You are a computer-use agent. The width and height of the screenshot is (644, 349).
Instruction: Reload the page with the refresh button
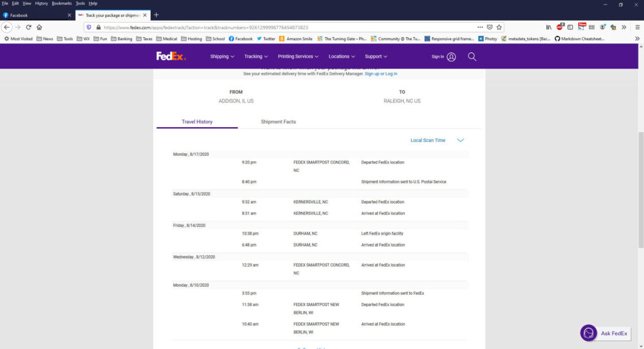coord(28,27)
